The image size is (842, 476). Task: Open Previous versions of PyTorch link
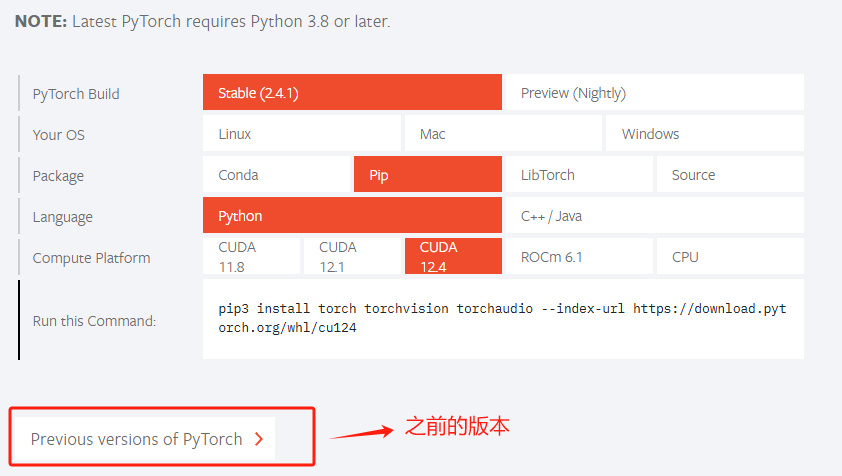click(x=144, y=438)
